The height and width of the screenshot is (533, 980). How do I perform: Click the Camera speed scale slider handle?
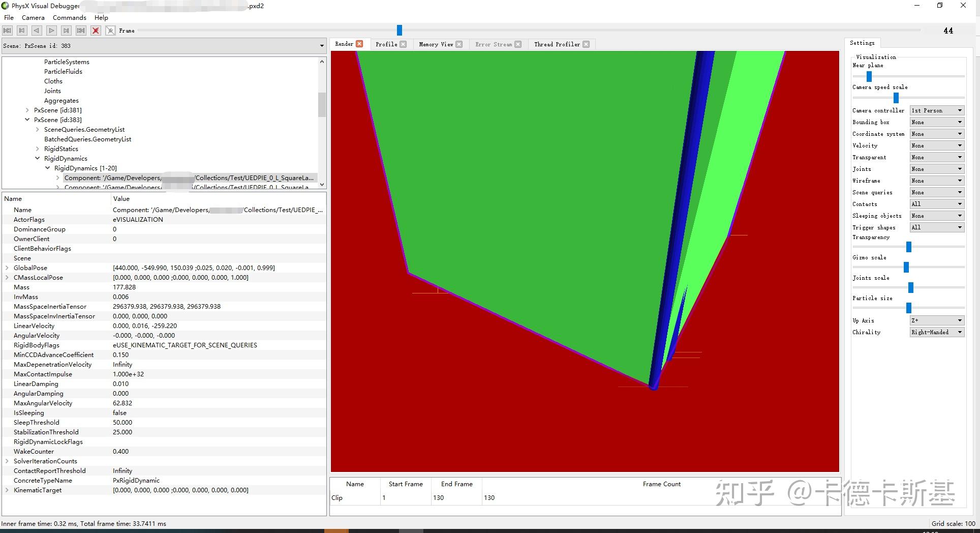(896, 98)
